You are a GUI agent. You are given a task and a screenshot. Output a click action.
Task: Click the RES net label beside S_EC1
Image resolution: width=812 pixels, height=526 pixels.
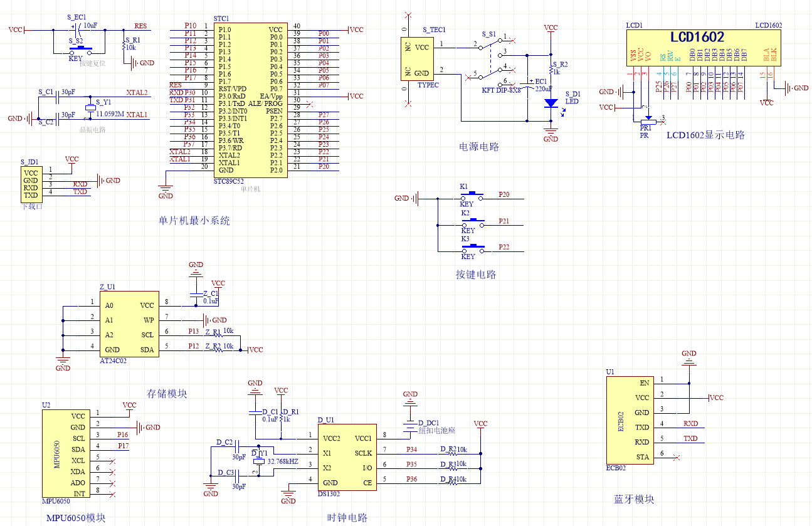tap(140, 26)
